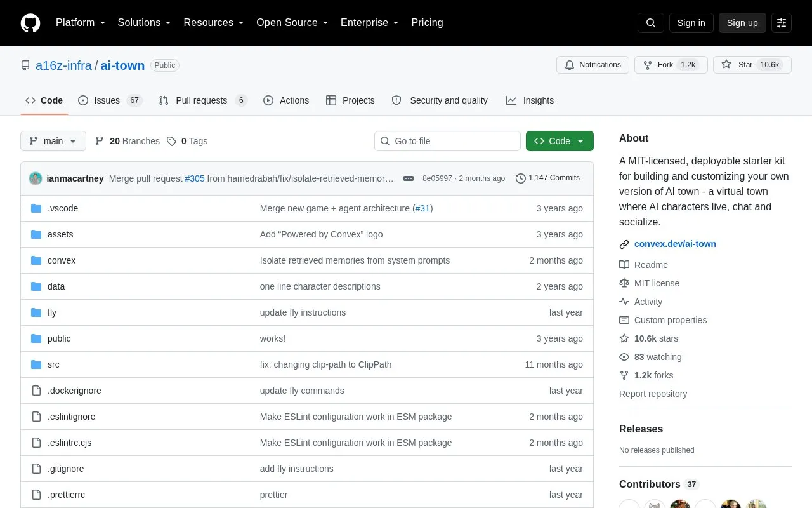Expand the Solutions menu
The image size is (812, 508).
[x=144, y=23]
